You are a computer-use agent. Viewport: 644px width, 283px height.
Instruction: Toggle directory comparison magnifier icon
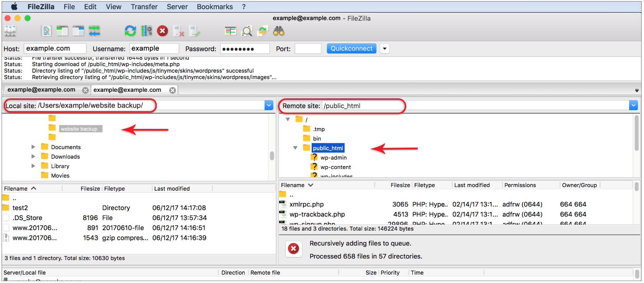tap(247, 31)
